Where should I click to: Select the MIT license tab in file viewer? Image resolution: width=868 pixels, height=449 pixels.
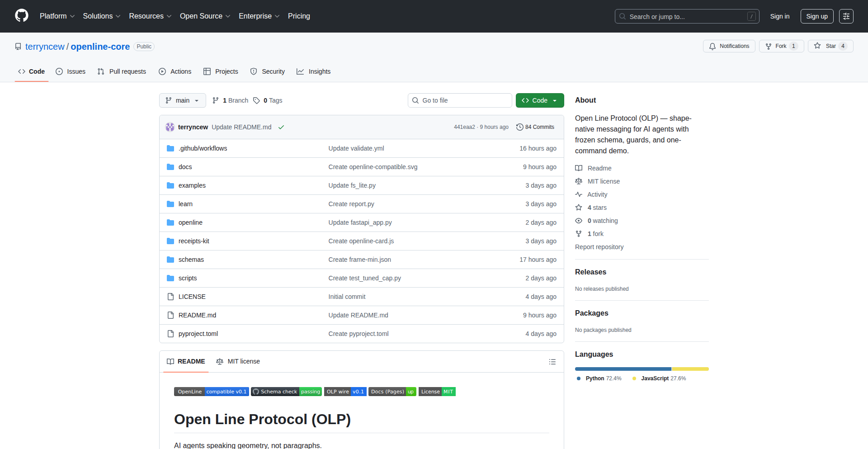point(238,361)
